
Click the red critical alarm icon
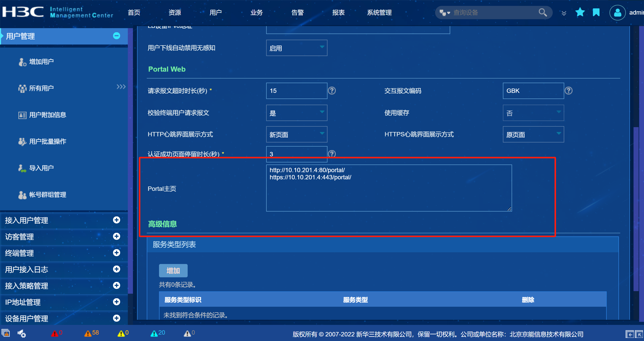[54, 333]
